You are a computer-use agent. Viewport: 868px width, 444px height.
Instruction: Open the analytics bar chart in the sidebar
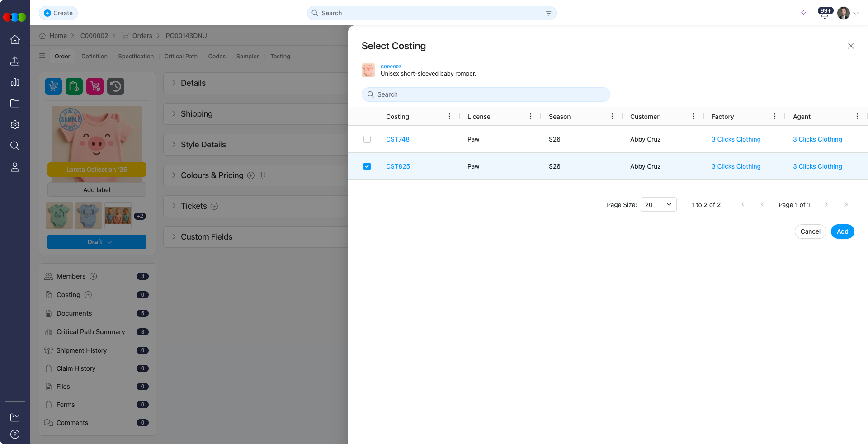pyautogui.click(x=15, y=82)
